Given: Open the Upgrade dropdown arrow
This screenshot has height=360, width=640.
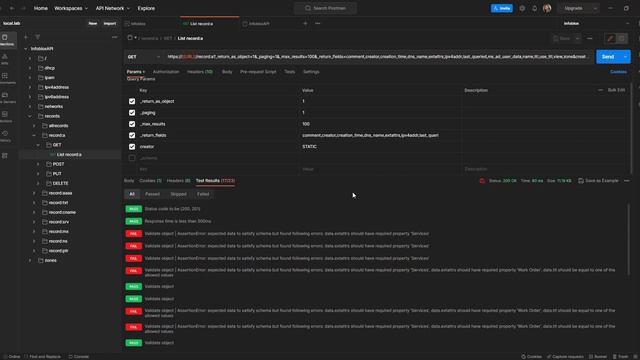Looking at the screenshot, I should pyautogui.click(x=595, y=8).
